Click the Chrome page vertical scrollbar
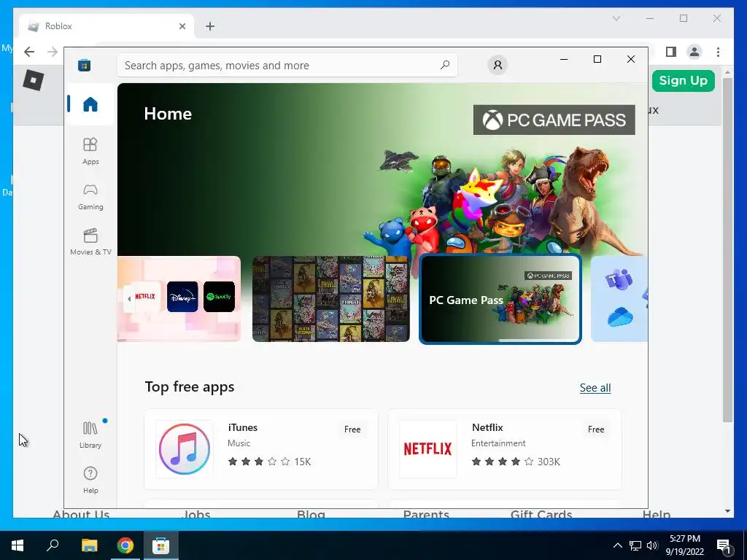The image size is (747, 560). pyautogui.click(x=727, y=249)
